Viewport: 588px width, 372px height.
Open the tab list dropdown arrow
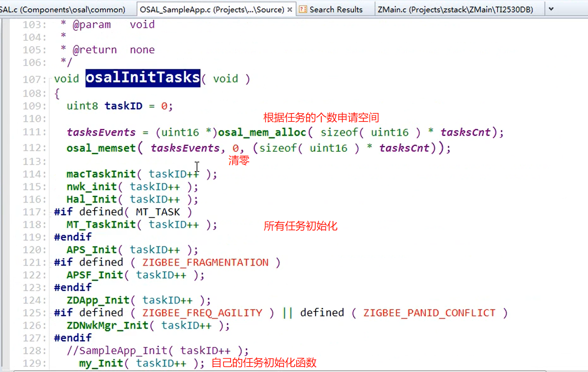(551, 9)
